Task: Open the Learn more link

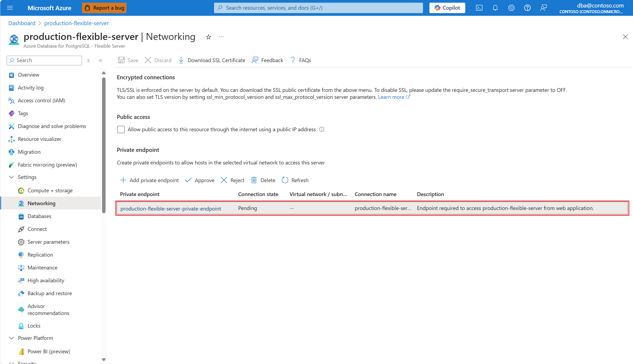Action: click(391, 97)
